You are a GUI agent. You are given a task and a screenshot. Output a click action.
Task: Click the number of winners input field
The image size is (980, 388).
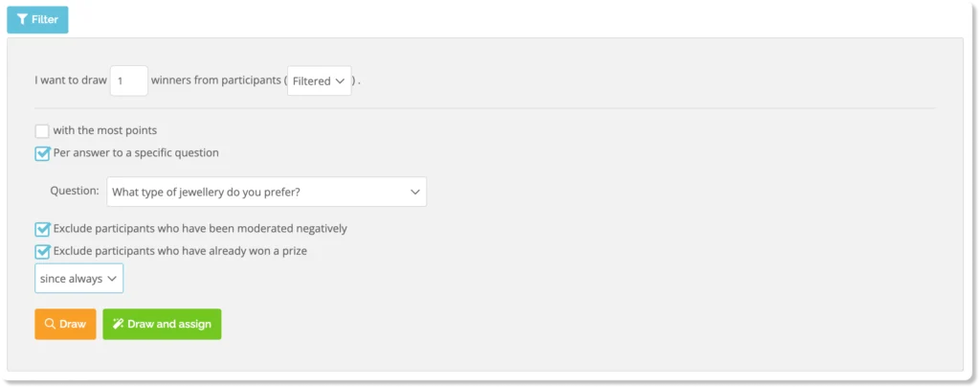[x=128, y=81]
